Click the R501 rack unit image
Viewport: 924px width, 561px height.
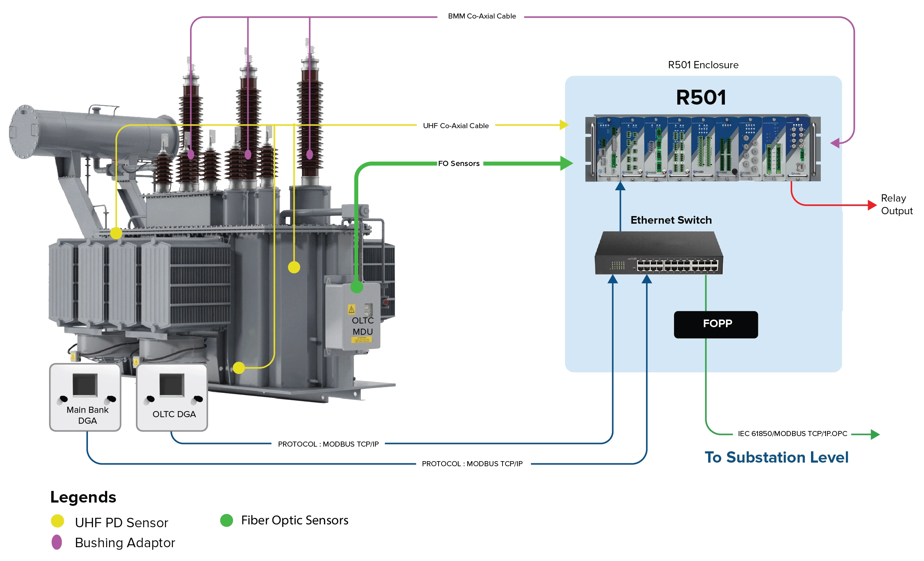pyautogui.click(x=703, y=148)
